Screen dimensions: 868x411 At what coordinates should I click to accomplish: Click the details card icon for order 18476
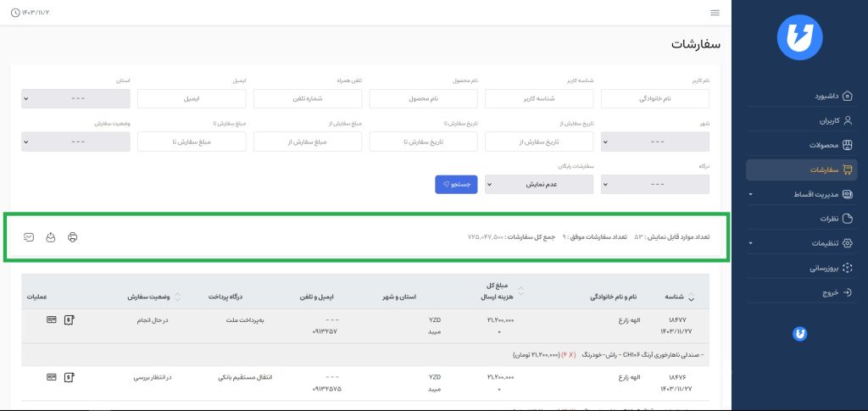coord(52,375)
